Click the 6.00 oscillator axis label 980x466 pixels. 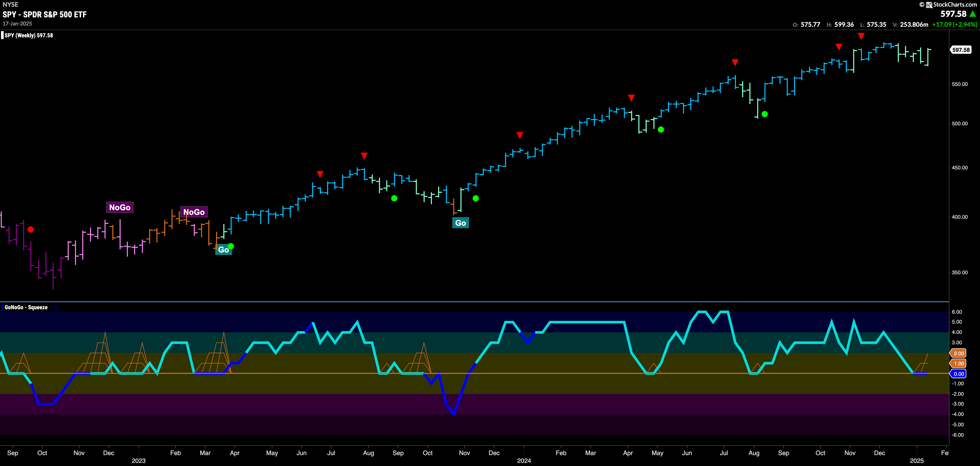pyautogui.click(x=957, y=312)
